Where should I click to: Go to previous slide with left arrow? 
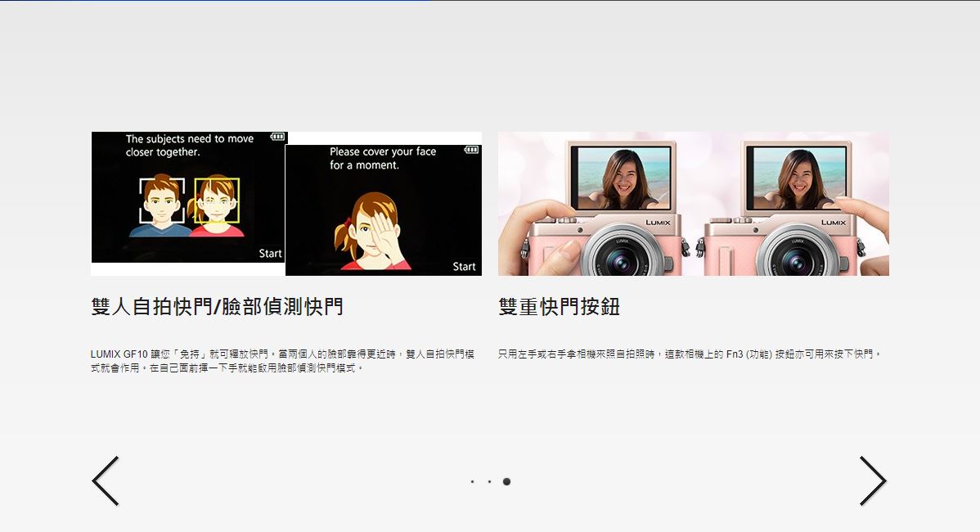(x=105, y=480)
